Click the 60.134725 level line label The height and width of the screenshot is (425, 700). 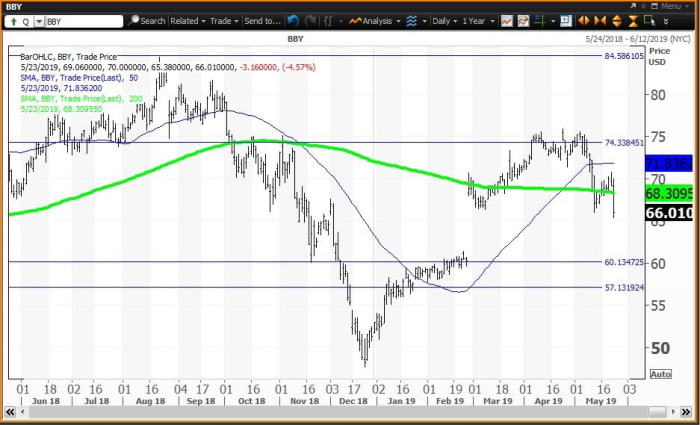click(624, 262)
